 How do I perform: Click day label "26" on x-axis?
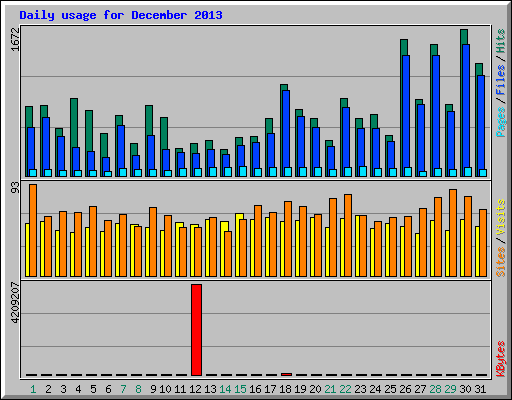pyautogui.click(x=405, y=389)
